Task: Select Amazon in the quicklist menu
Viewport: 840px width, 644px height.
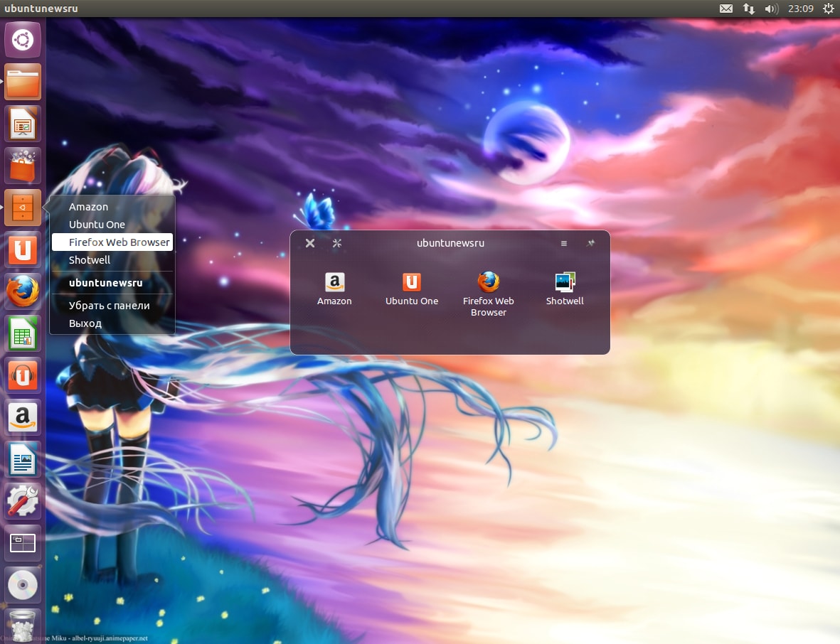Action: click(112, 207)
